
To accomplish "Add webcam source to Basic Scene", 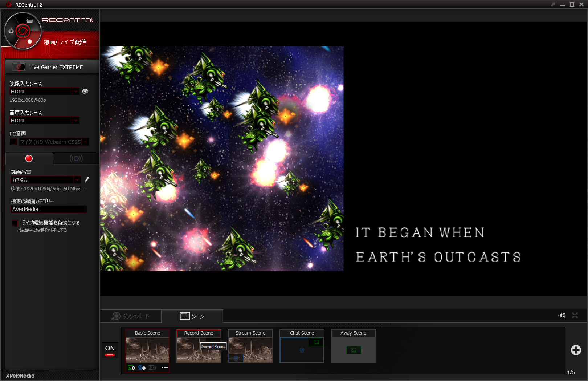I will click(x=142, y=368).
